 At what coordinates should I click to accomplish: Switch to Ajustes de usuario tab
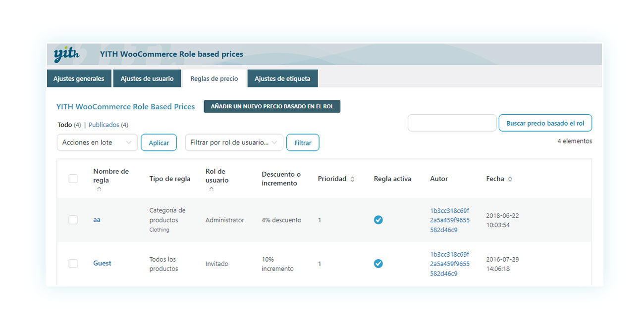147,79
